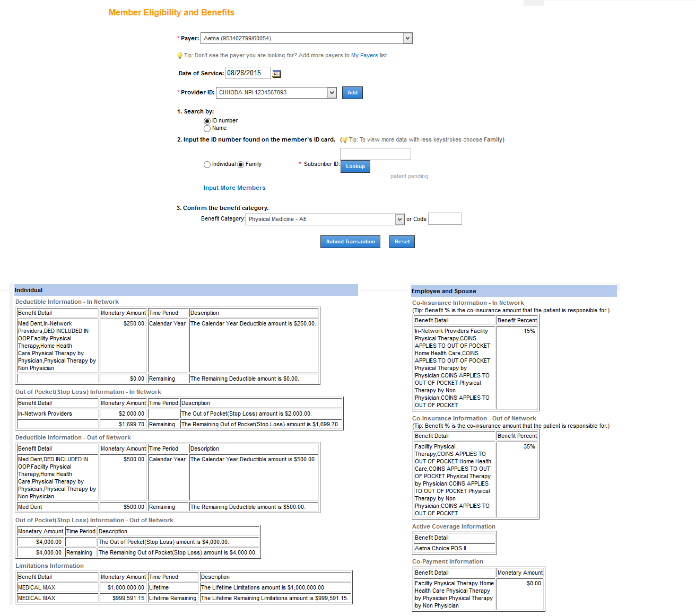This screenshot has width=696, height=616.
Task: Open the Payer dropdown showing Aetna
Action: pos(306,38)
